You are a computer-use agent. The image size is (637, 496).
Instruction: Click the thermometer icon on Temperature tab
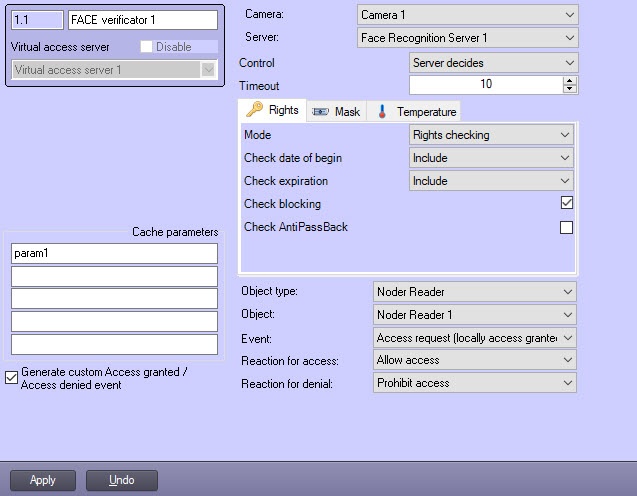pos(383,112)
